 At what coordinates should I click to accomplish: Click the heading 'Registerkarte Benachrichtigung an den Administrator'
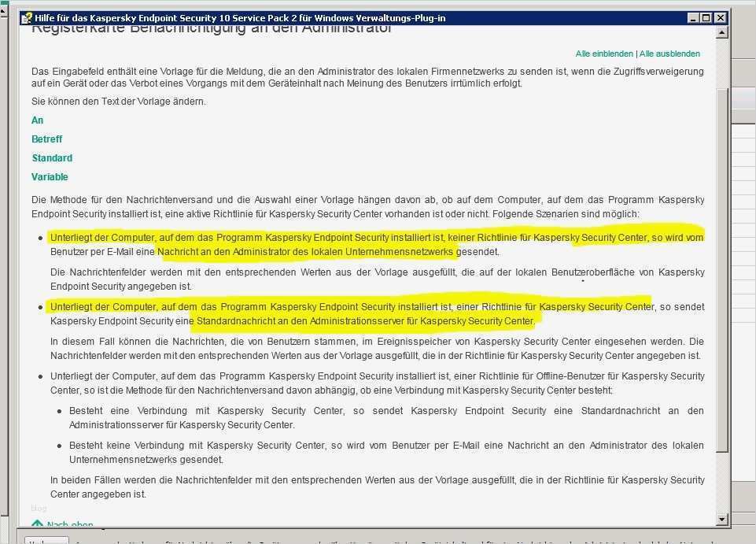pyautogui.click(x=211, y=29)
